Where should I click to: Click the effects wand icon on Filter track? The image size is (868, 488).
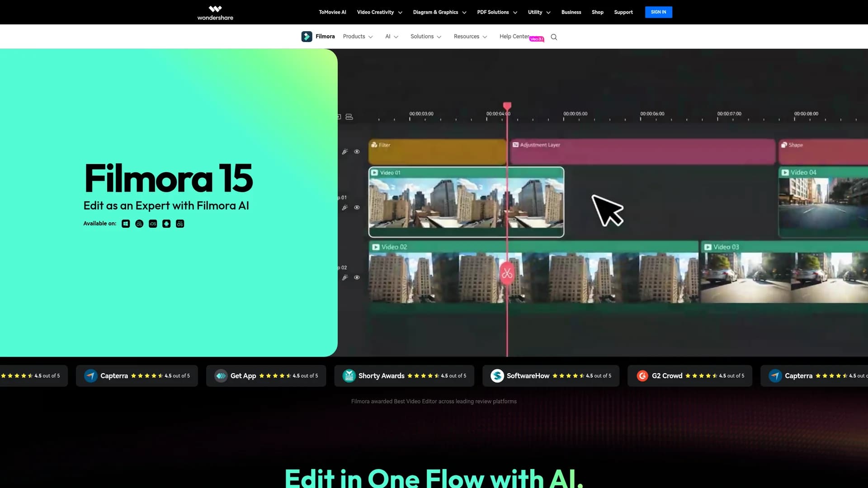pos(345,152)
